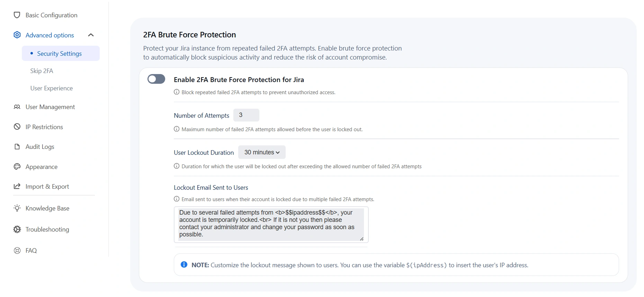Screen dimensions: 644x297
Task: Click the info icon in the NOTE banner
Action: (184, 265)
